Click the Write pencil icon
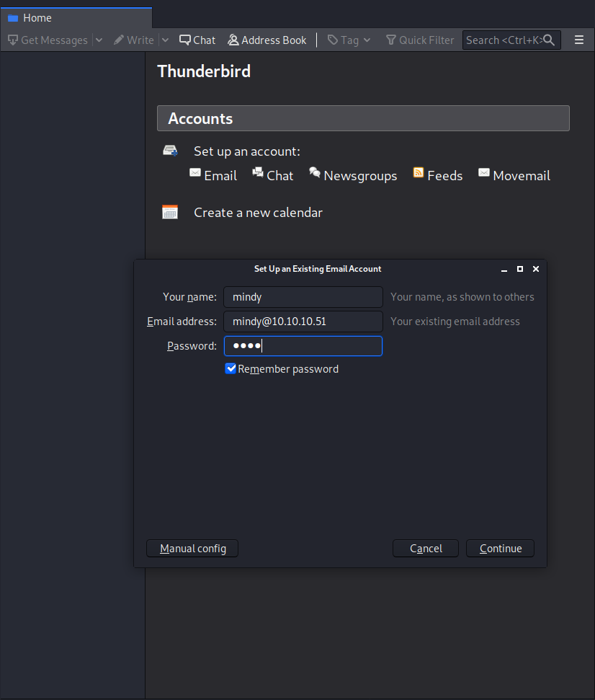This screenshot has height=700, width=595. [118, 40]
